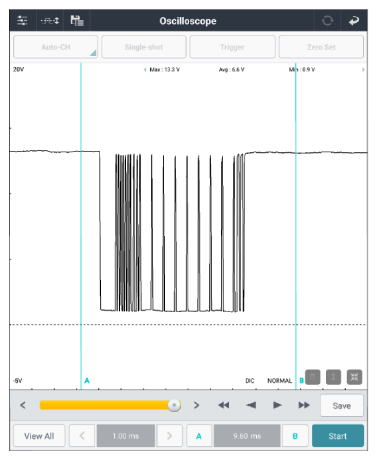Click the 20V scale label
This screenshot has height=460, width=378.
pyautogui.click(x=19, y=70)
